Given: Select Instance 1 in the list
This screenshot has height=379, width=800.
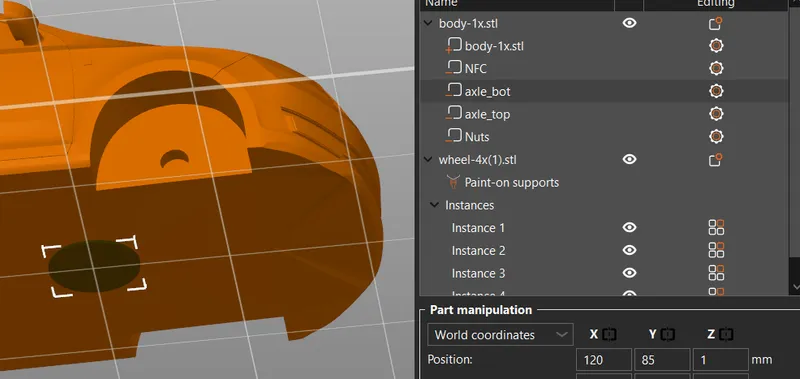Looking at the screenshot, I should click(x=605, y=228).
